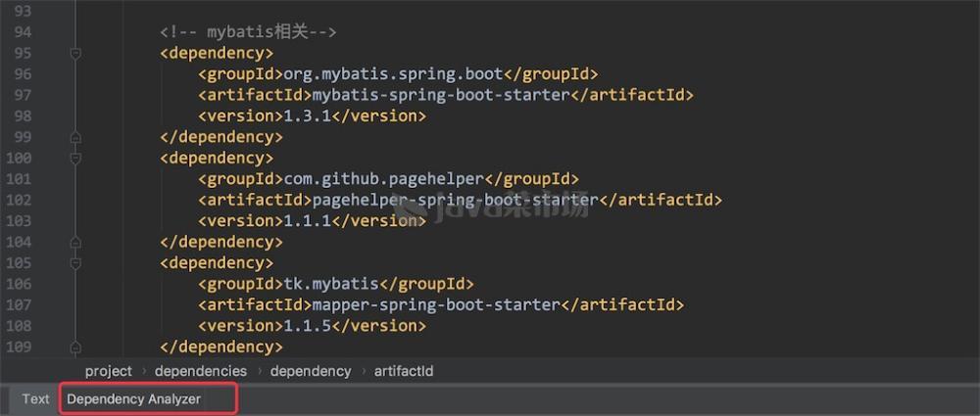This screenshot has height=416, width=980.
Task: Switch to the Text tab
Action: 35,399
